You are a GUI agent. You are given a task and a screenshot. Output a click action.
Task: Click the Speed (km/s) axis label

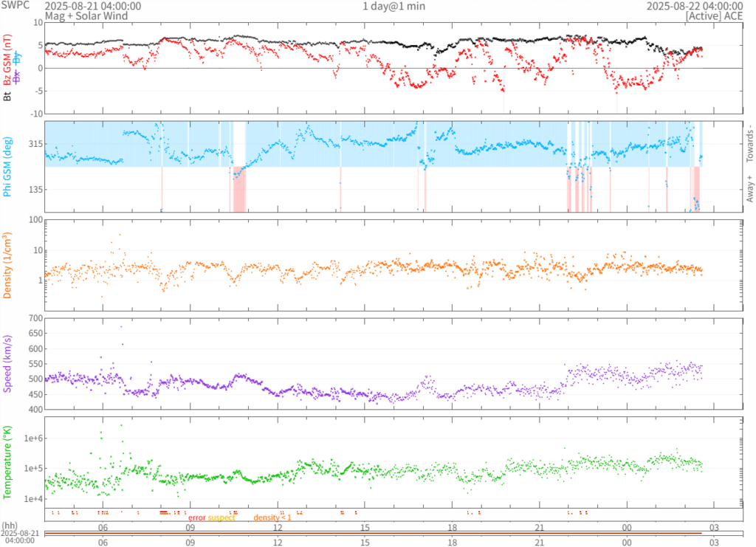pyautogui.click(x=8, y=363)
